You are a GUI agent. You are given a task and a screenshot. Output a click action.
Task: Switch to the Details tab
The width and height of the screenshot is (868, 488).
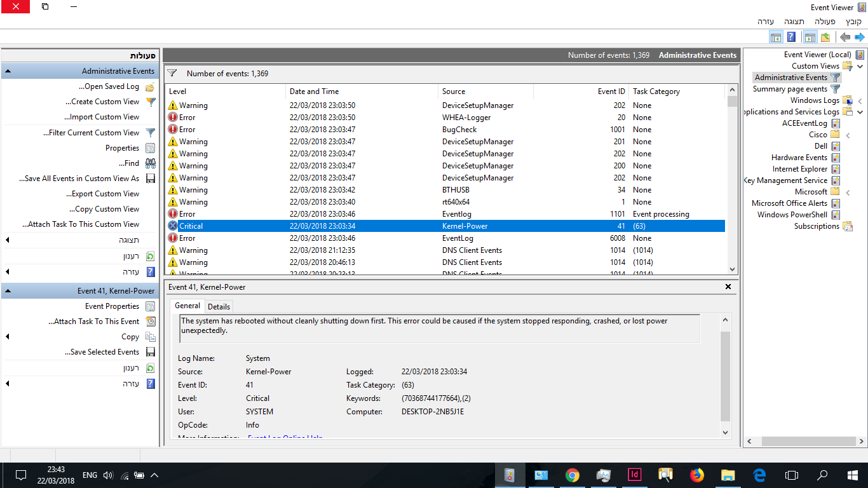pyautogui.click(x=219, y=307)
